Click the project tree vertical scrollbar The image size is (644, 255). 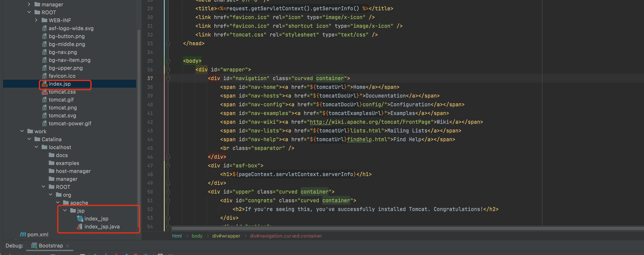pyautogui.click(x=139, y=128)
